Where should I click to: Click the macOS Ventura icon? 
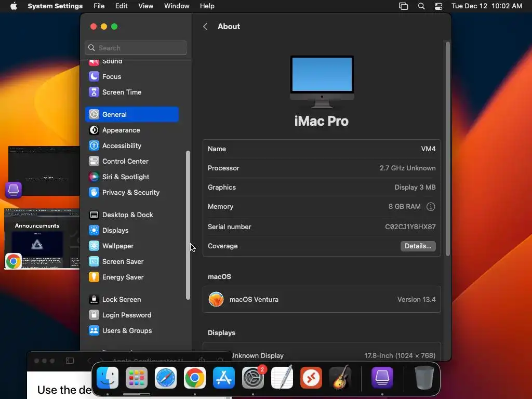[x=216, y=300]
